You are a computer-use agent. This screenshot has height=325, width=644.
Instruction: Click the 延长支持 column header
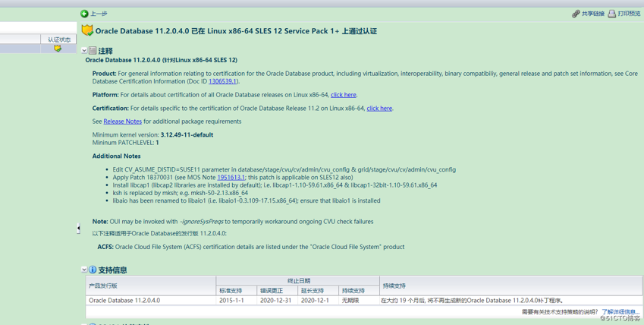[319, 290]
